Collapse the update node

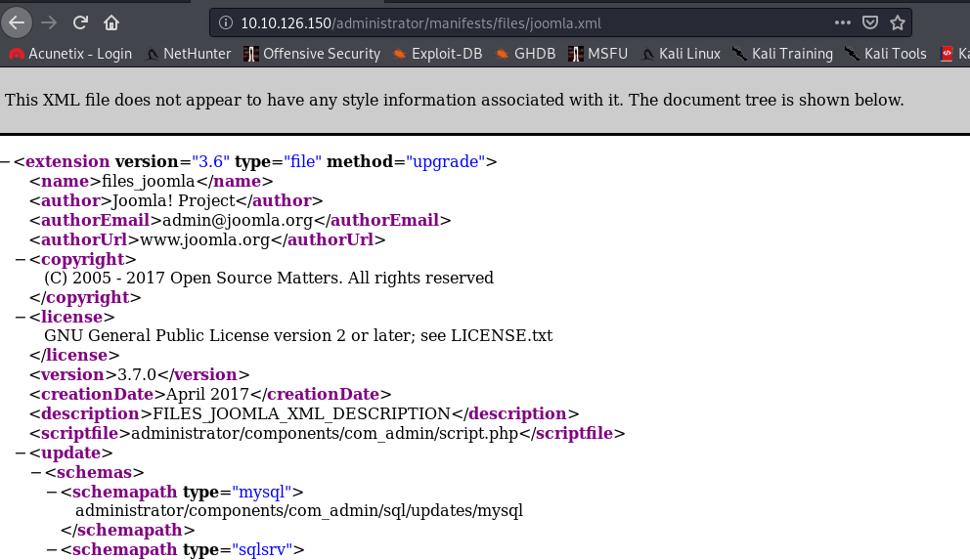(21, 453)
